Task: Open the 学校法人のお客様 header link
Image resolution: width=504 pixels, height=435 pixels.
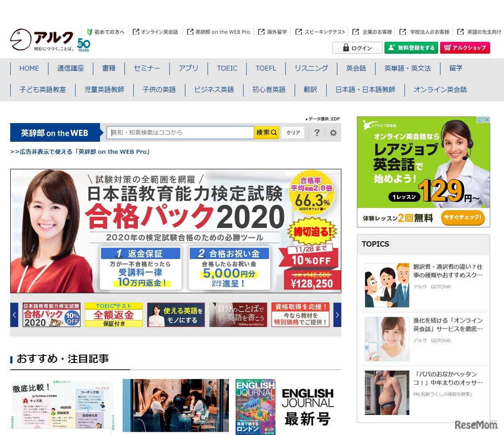Action: click(424, 32)
